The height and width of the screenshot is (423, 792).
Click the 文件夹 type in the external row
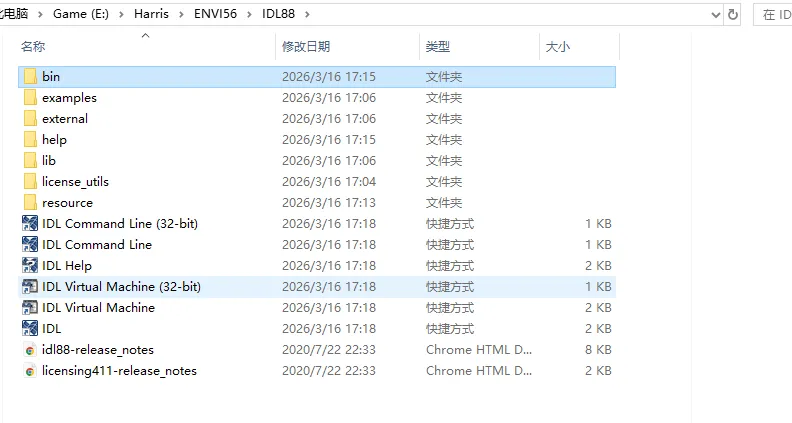pyautogui.click(x=444, y=119)
